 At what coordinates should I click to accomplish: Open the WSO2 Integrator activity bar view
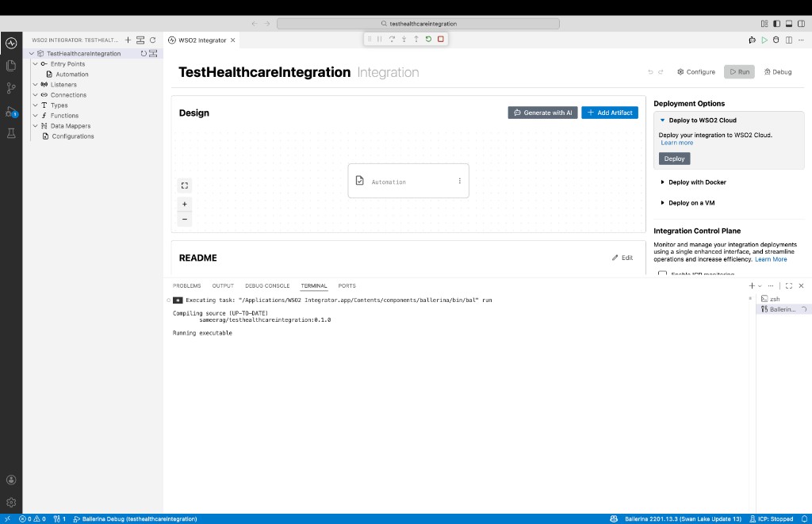11,43
